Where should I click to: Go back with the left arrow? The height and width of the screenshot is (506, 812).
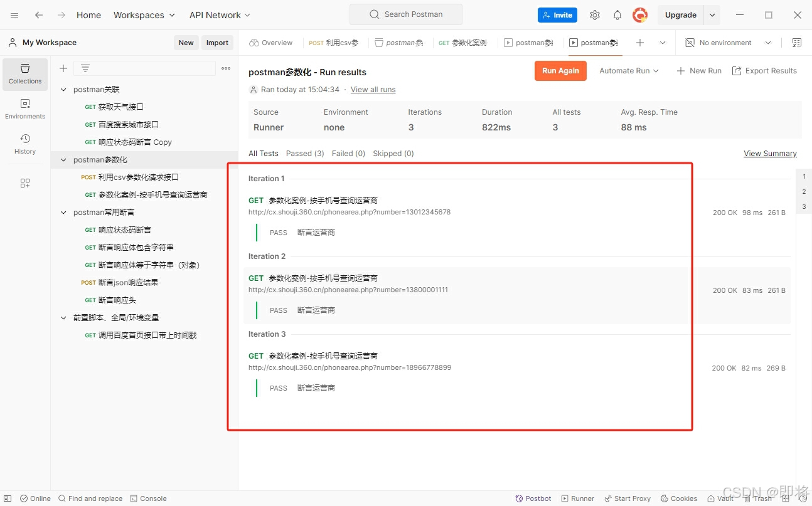coord(39,15)
